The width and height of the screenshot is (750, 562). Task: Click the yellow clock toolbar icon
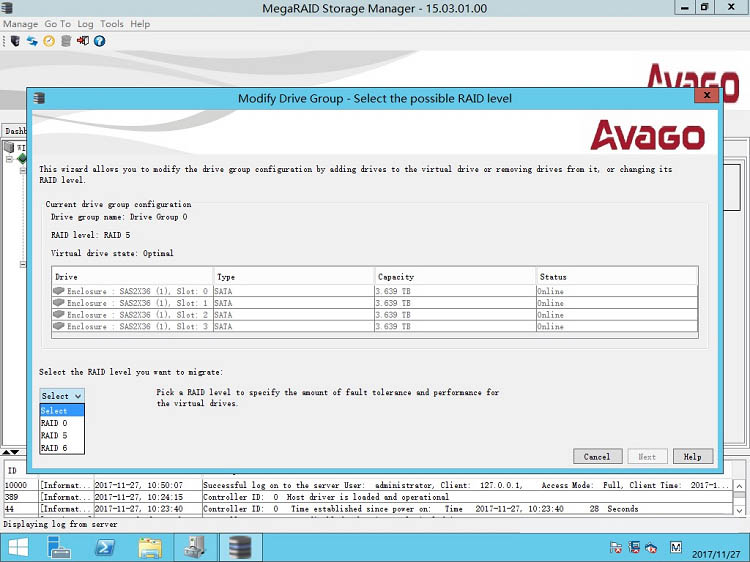click(x=49, y=41)
